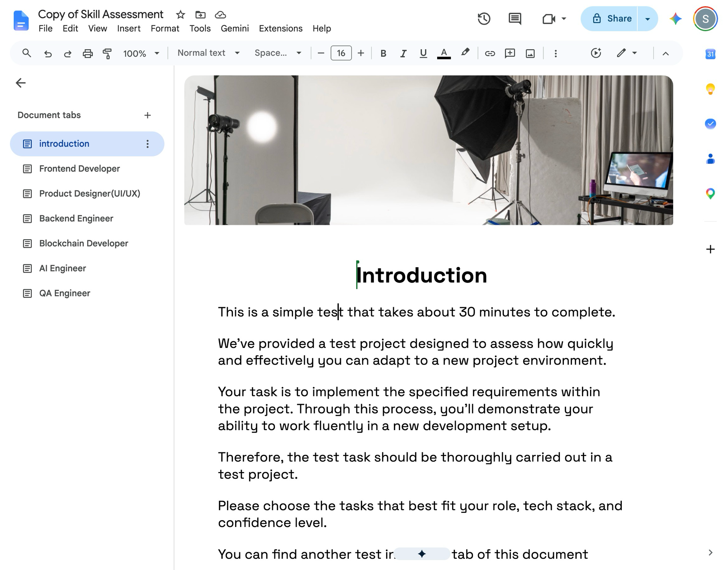728x570 pixels.
Task: Toggle bold formatting
Action: 383,53
